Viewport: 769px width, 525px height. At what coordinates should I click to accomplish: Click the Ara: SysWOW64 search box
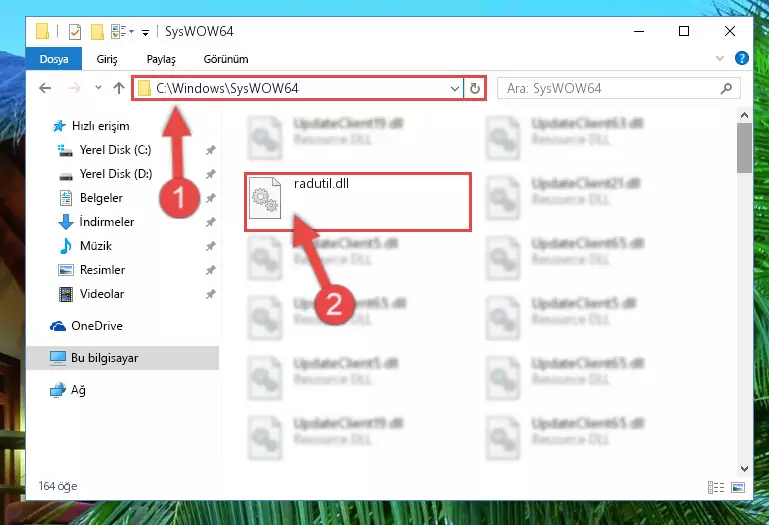click(x=619, y=89)
